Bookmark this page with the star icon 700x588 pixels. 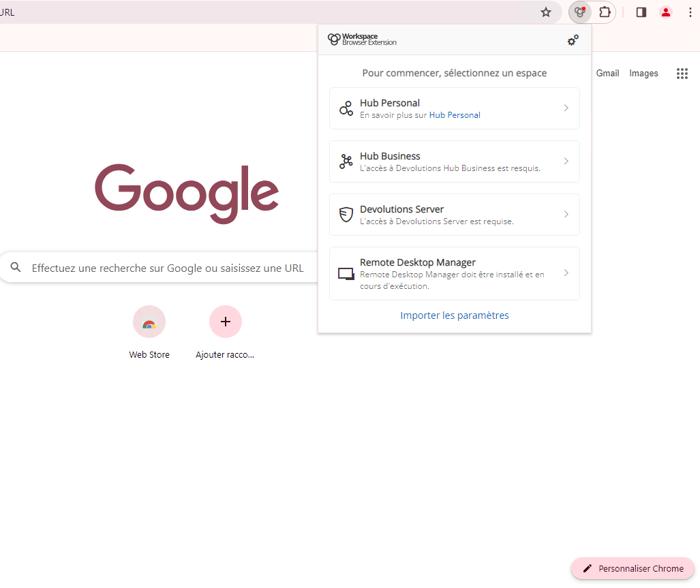click(546, 13)
